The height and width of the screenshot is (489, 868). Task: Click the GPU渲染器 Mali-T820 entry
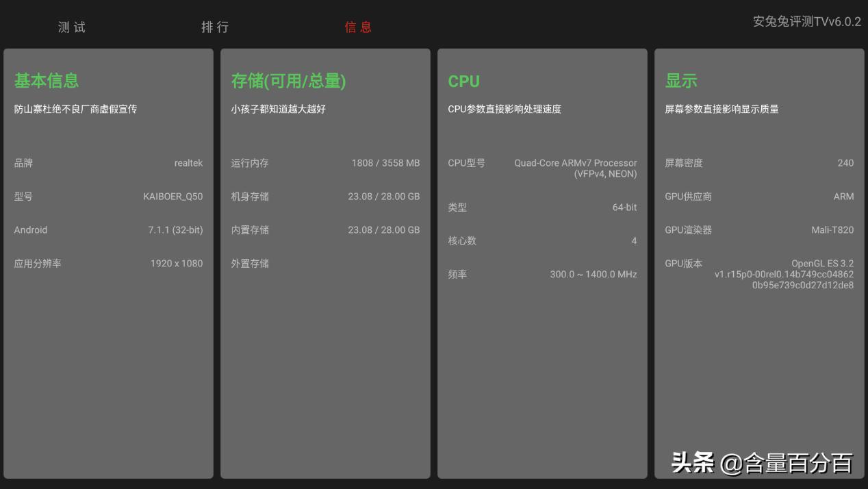click(759, 230)
